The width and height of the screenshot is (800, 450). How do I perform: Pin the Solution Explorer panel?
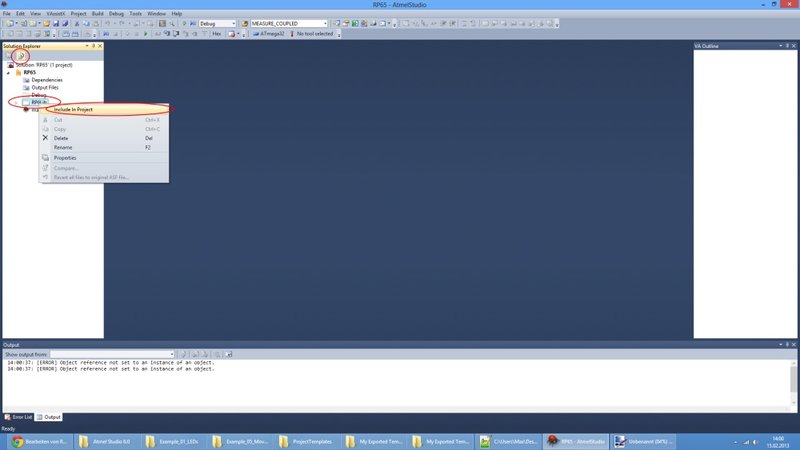tap(93, 46)
